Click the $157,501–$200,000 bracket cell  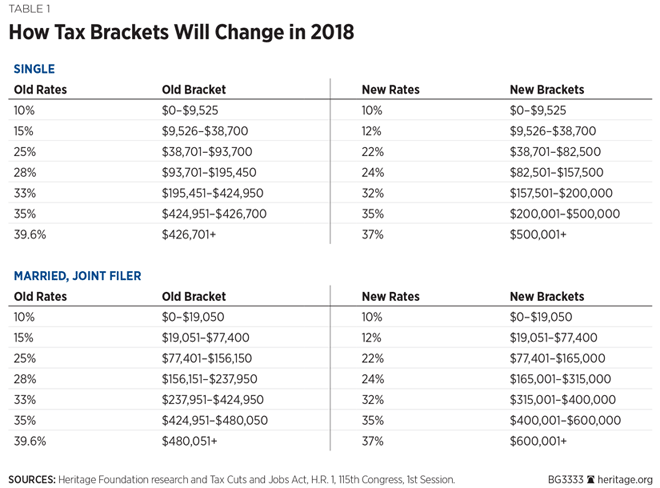pyautogui.click(x=560, y=193)
